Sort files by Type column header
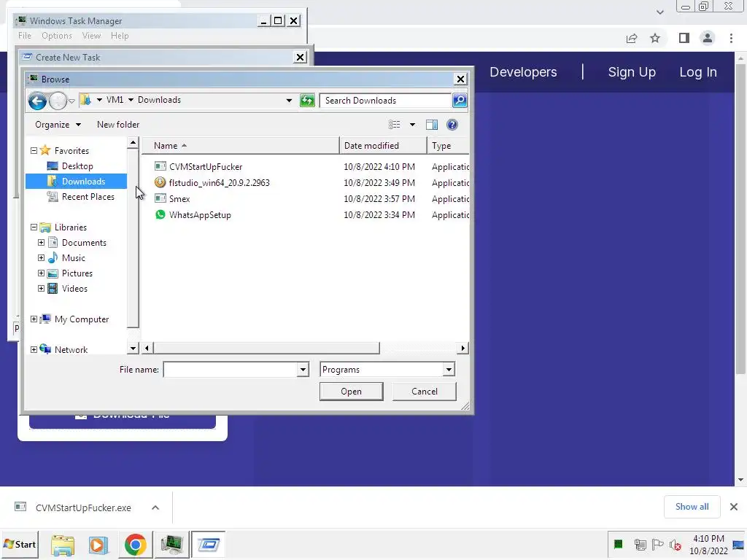 (x=449, y=146)
